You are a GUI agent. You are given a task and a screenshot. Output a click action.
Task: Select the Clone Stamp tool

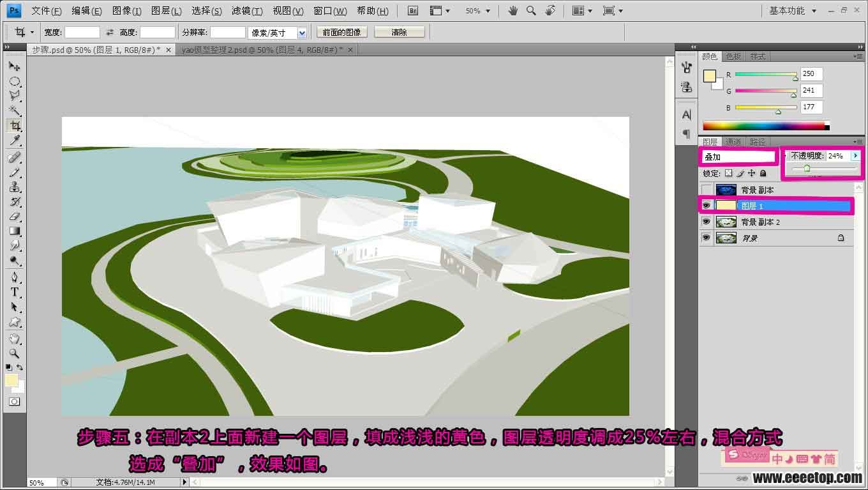(15, 187)
